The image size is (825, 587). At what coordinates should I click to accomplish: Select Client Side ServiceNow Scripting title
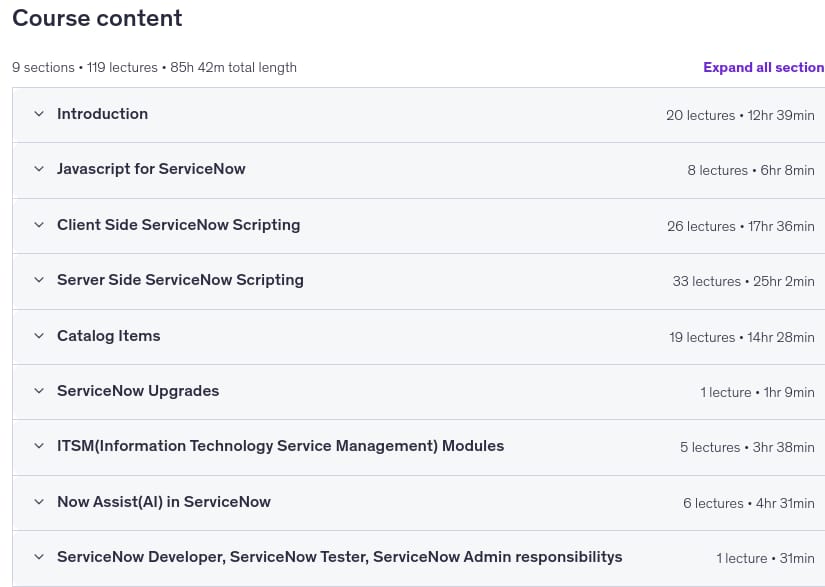tap(178, 225)
